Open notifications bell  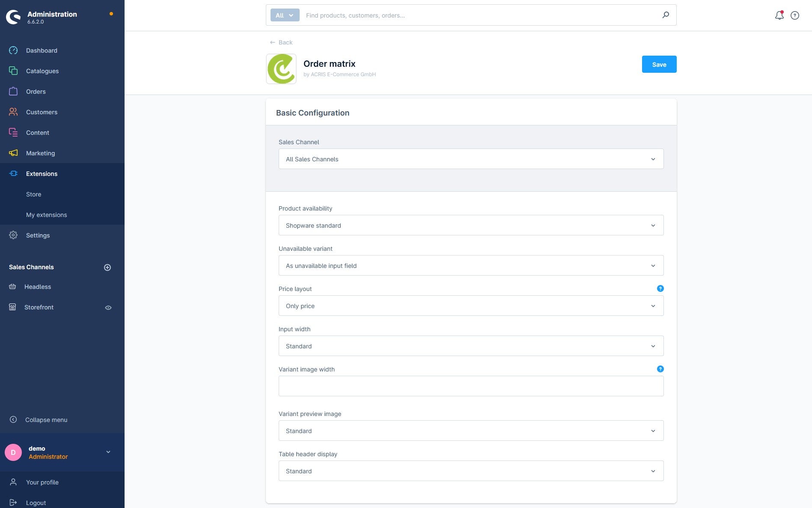[x=779, y=15]
